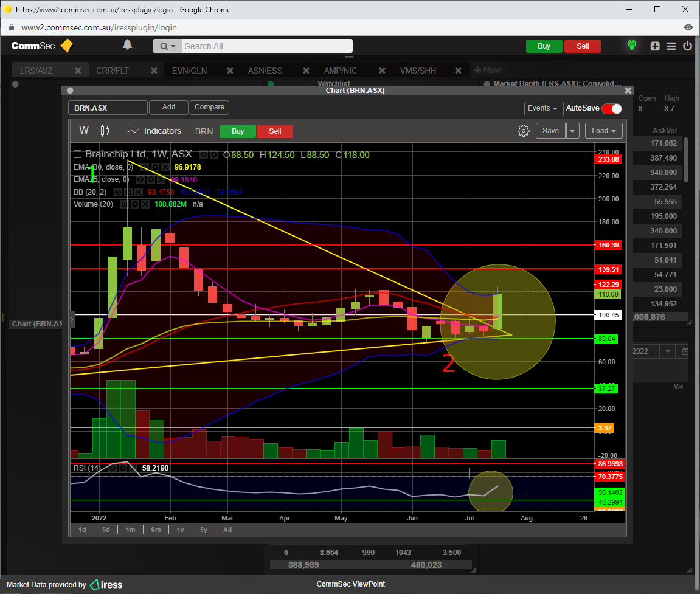Close the Chart (BRN.ASX) window

coord(628,90)
